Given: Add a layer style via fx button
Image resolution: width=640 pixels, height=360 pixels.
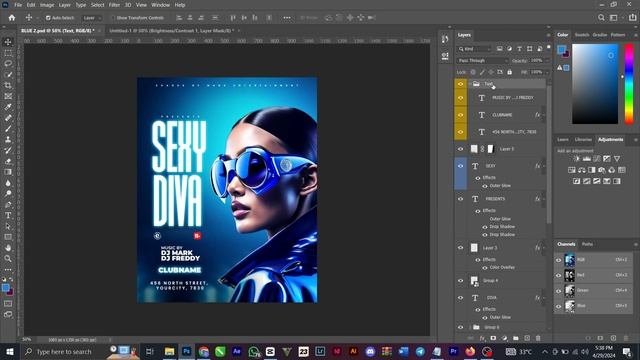Looking at the screenshot, I should click(x=482, y=338).
